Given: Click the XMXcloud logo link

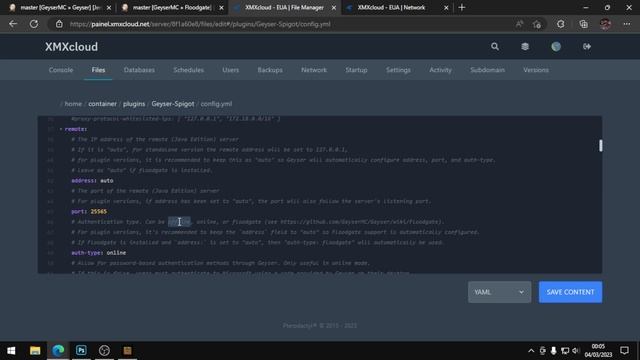Looking at the screenshot, I should pos(71,47).
